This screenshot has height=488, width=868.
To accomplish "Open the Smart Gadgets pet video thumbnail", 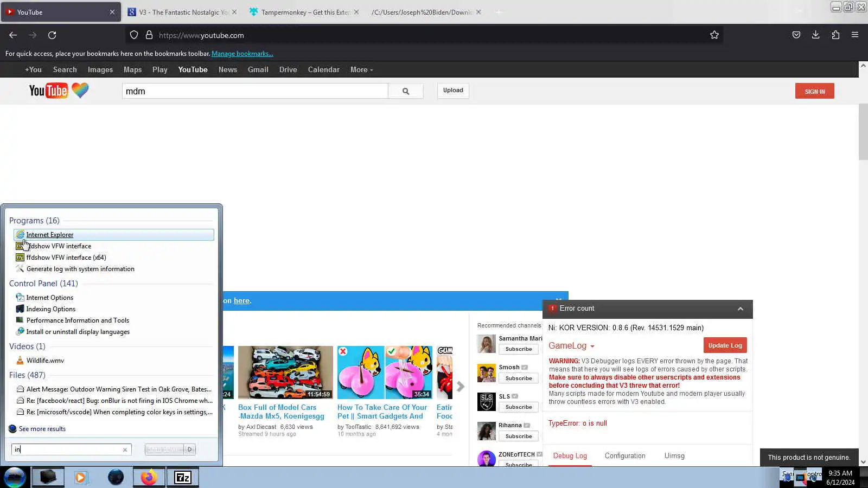I will pyautogui.click(x=385, y=373).
